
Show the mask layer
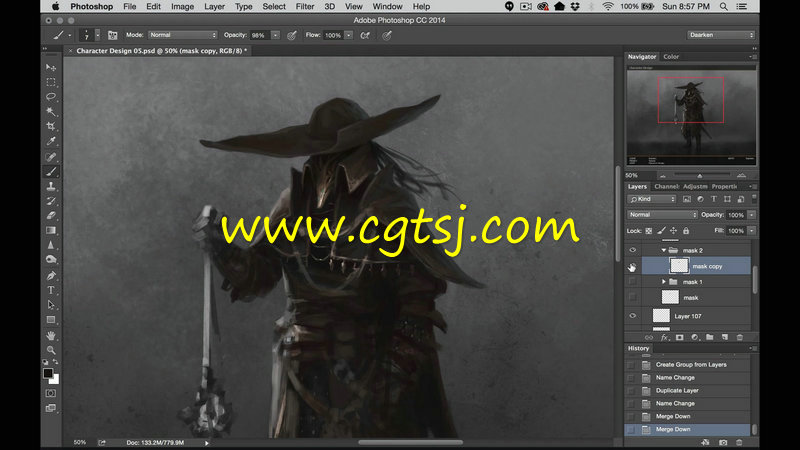[633, 297]
